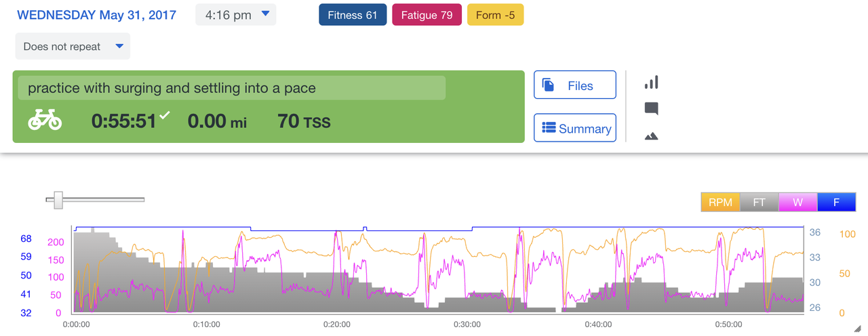Click the 0:55:51 duration value
This screenshot has height=336, width=868.
tap(123, 121)
